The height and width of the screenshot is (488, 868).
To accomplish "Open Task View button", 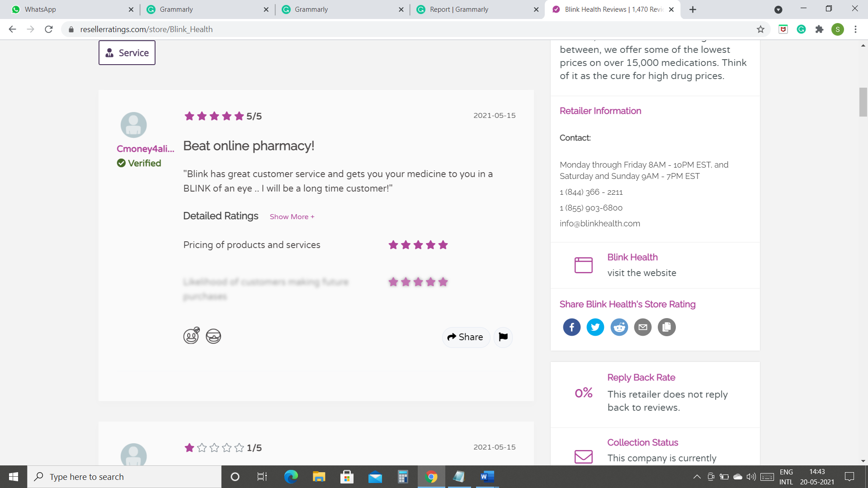I will pos(262,477).
